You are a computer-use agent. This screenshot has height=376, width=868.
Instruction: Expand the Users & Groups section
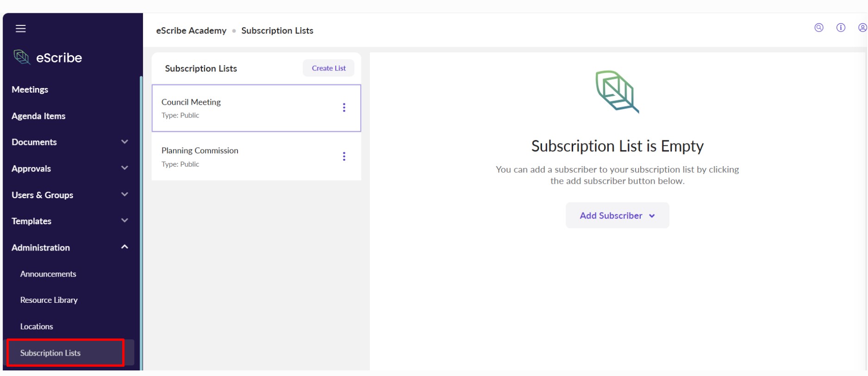pyautogui.click(x=124, y=194)
